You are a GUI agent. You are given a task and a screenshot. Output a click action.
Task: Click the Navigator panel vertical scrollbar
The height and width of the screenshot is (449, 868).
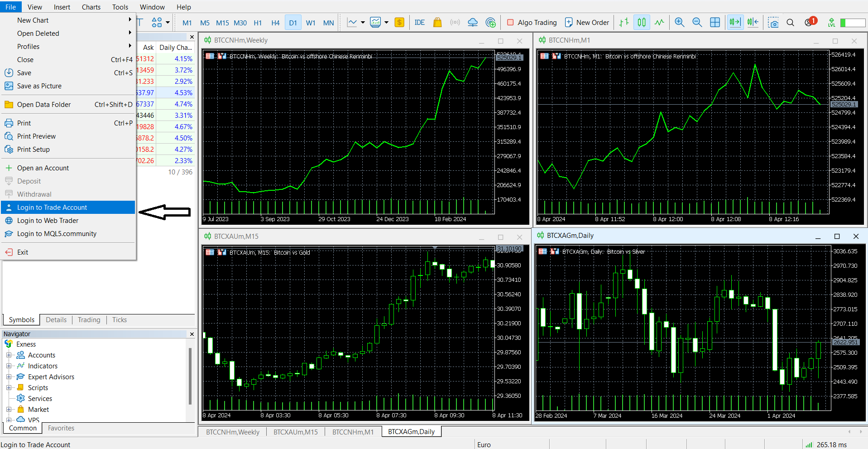(190, 376)
